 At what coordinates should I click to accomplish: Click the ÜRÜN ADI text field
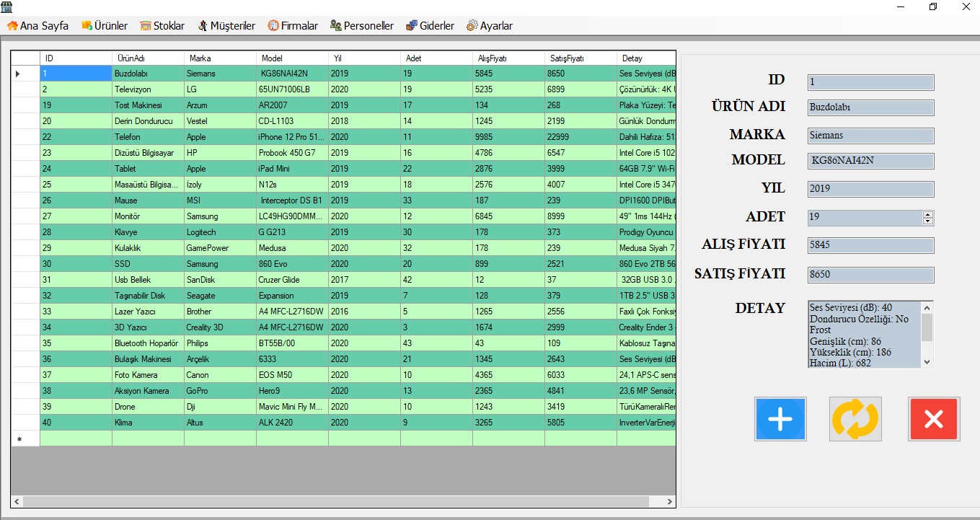tap(870, 107)
